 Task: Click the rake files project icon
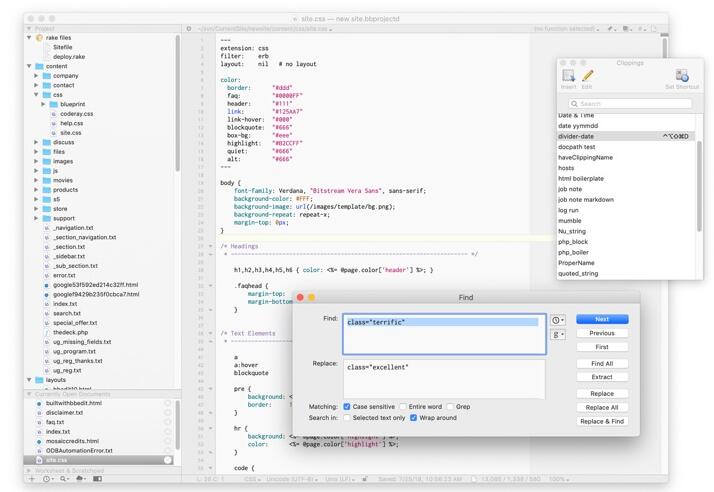[x=39, y=38]
